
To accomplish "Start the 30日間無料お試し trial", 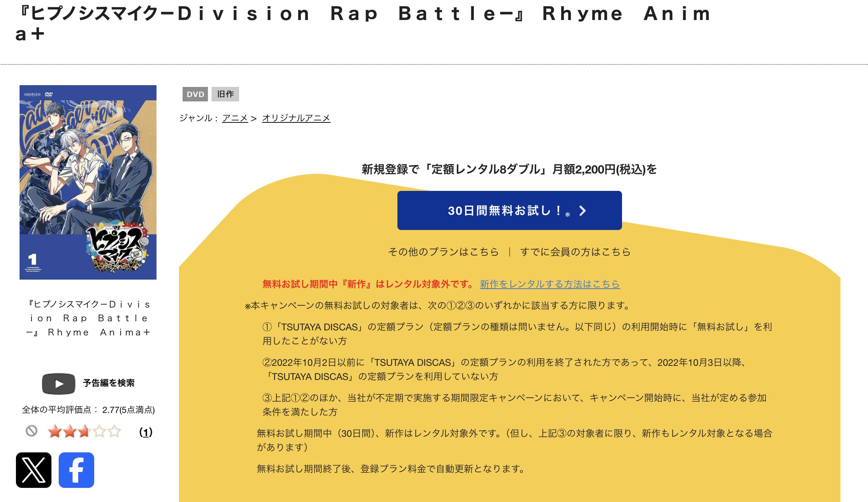I will coord(509,210).
